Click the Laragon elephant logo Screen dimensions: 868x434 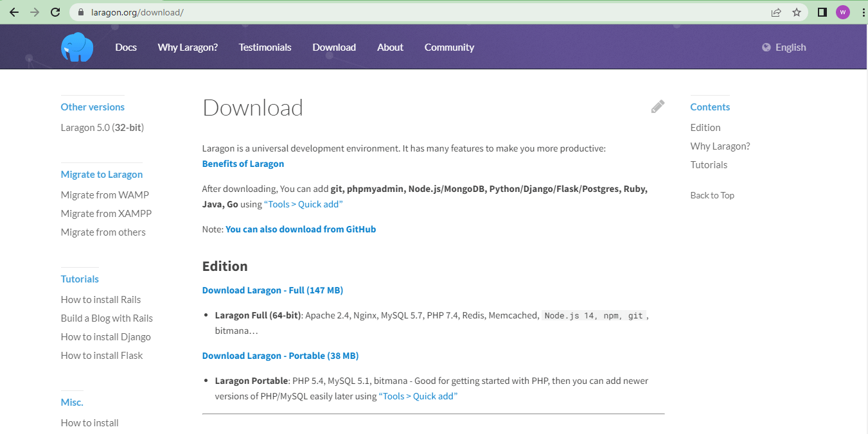[x=78, y=47]
